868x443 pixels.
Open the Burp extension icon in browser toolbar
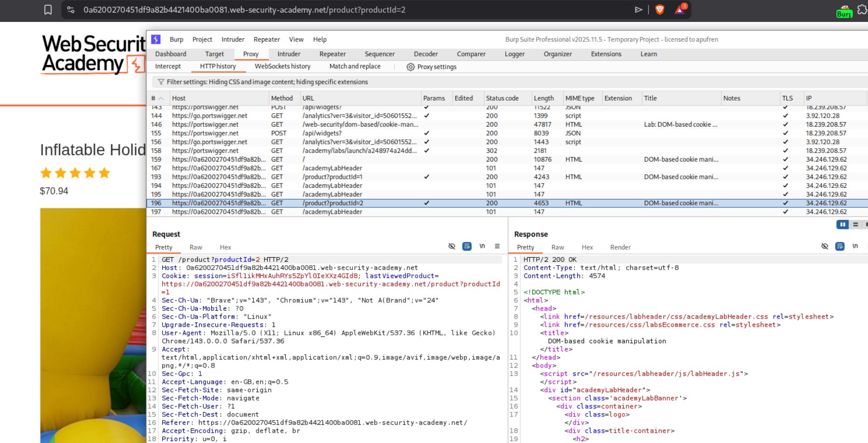pos(844,11)
